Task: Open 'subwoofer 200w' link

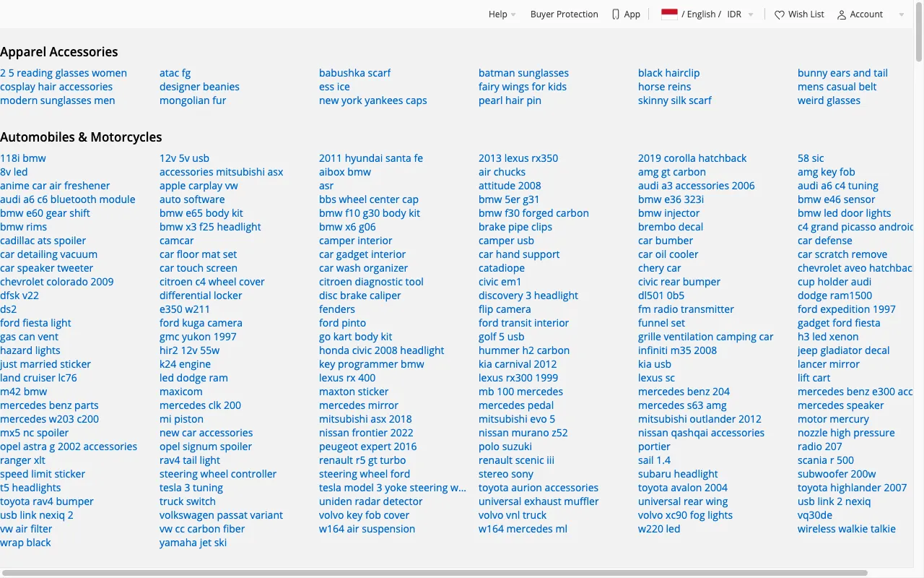Action: (837, 474)
